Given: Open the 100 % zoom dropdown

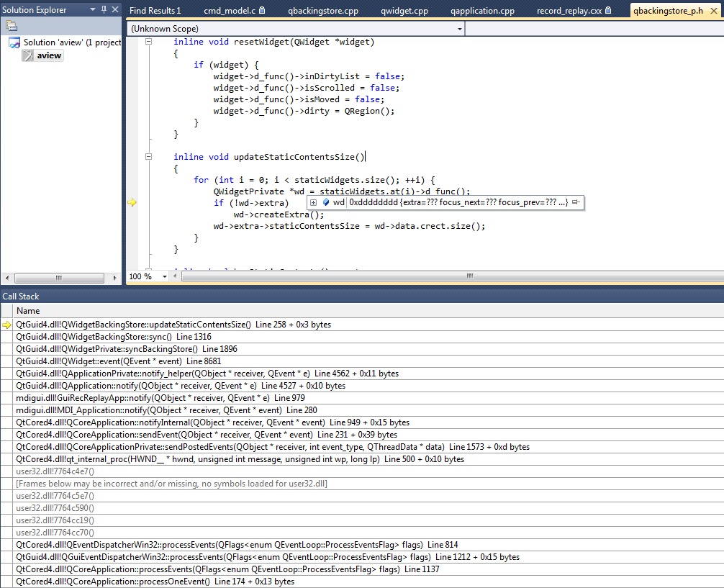Looking at the screenshot, I should (x=164, y=276).
